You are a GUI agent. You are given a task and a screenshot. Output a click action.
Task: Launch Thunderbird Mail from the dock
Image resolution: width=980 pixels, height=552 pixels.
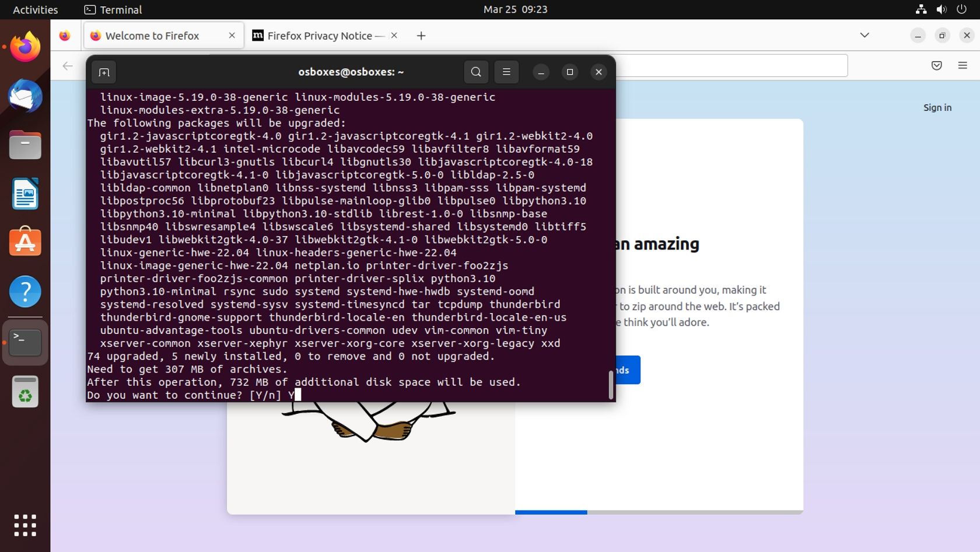[x=25, y=96]
